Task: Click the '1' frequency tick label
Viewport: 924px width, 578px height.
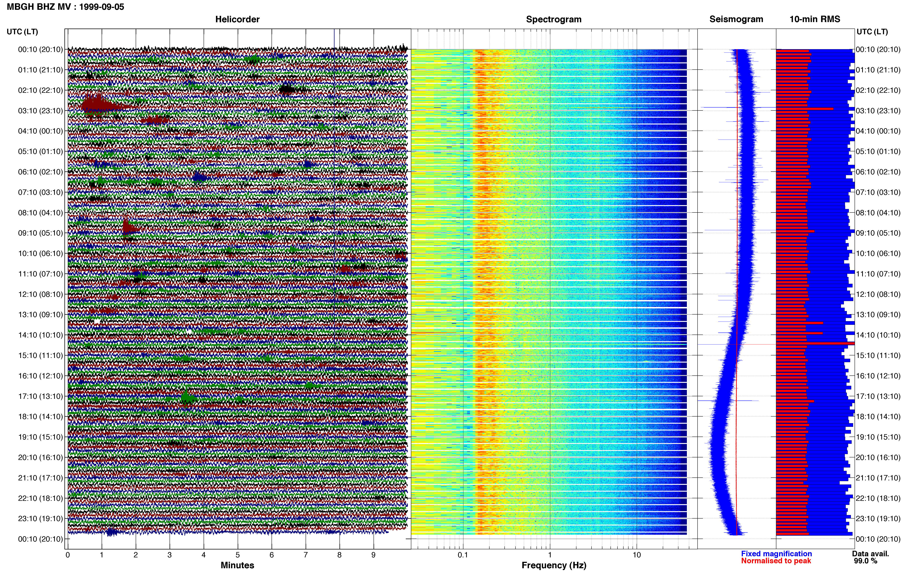Action: point(550,555)
